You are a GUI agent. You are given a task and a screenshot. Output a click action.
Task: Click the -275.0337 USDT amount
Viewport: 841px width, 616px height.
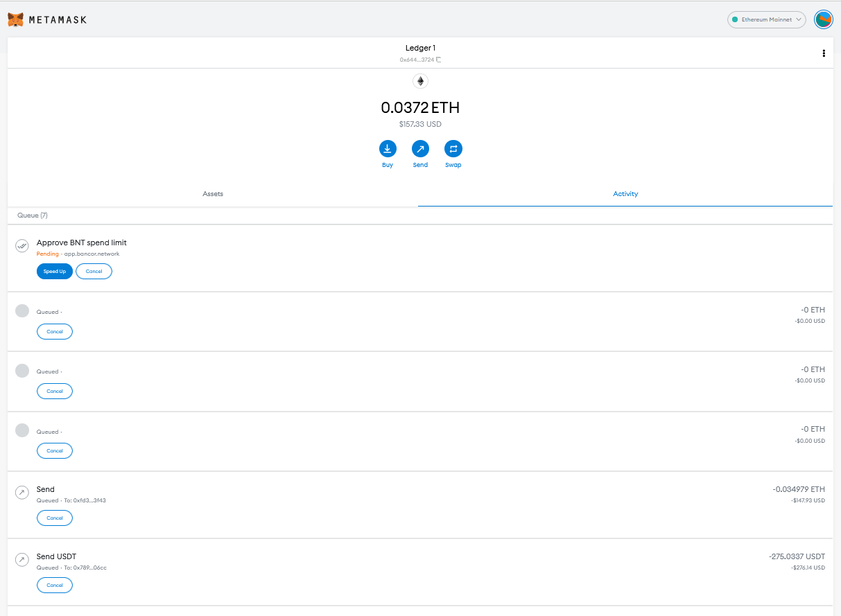797,556
